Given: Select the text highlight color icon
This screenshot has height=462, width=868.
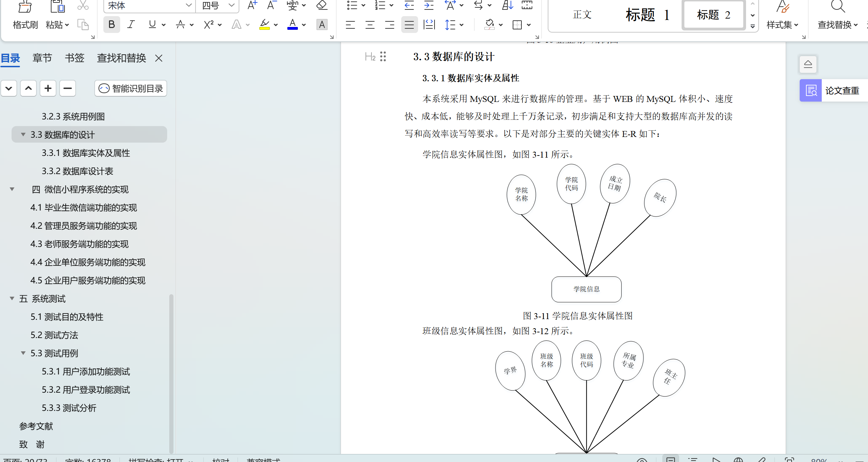Looking at the screenshot, I should point(265,24).
